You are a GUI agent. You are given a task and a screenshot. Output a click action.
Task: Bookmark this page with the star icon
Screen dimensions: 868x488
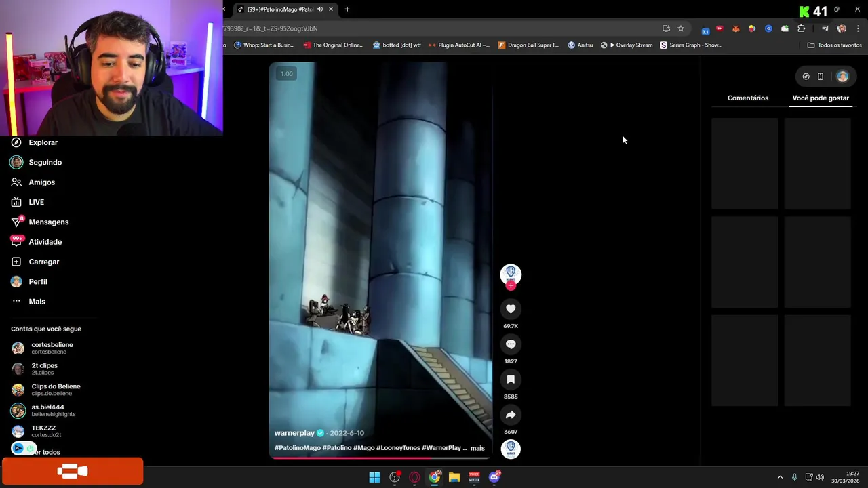pyautogui.click(x=681, y=28)
